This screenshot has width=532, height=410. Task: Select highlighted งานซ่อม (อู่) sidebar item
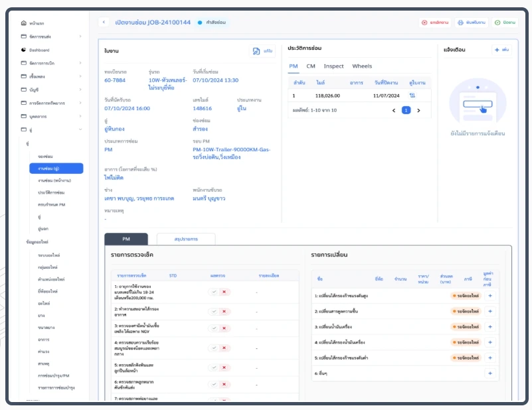point(56,169)
